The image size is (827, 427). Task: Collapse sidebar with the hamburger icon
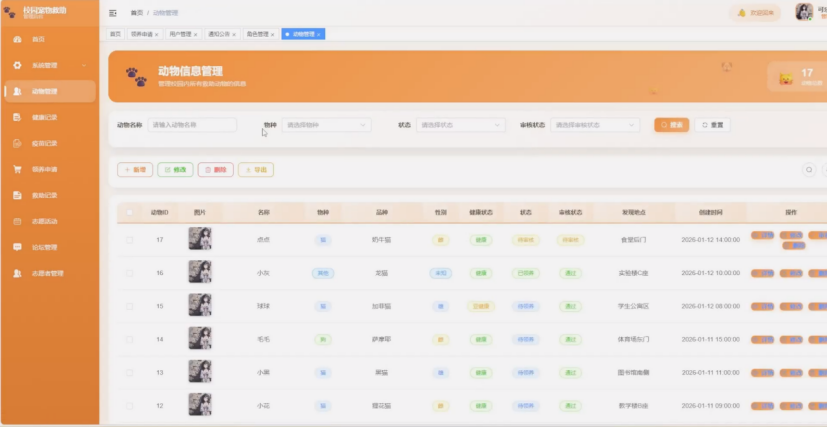[112, 13]
